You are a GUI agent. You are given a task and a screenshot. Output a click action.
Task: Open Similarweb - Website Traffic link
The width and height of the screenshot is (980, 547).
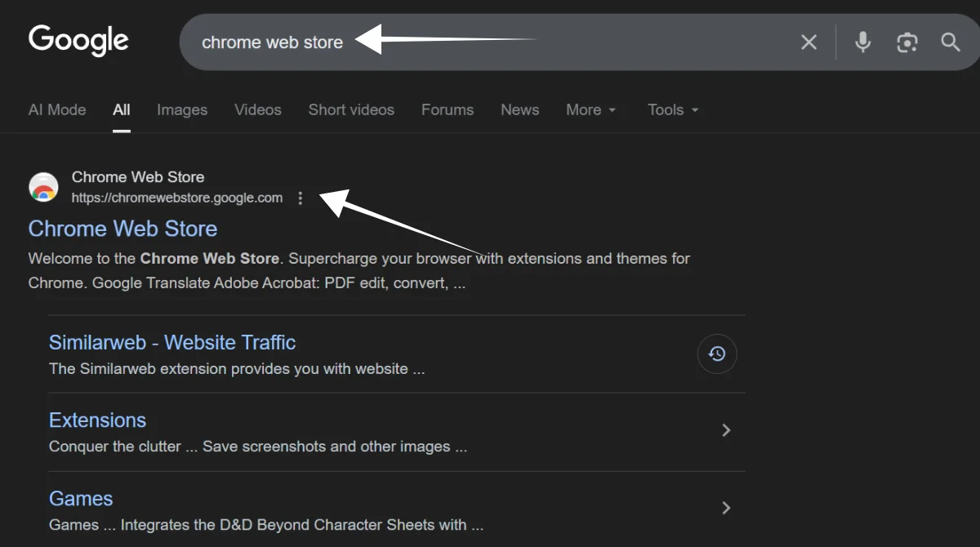(172, 343)
